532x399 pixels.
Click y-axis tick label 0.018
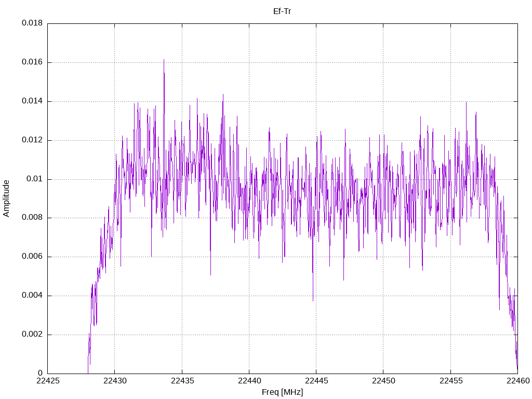[x=32, y=23]
